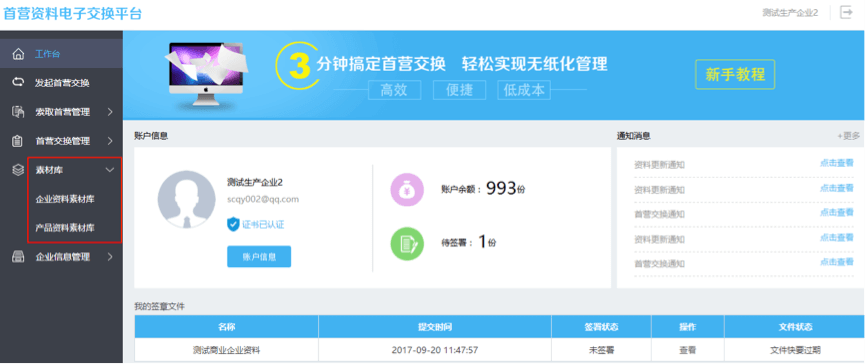Click 点击查看 for first 首营交换通知

click(836, 212)
